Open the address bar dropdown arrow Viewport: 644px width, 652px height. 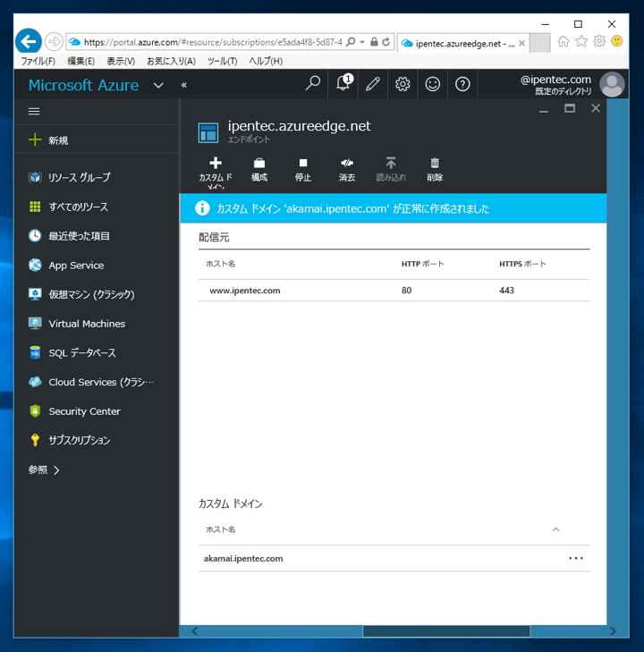362,42
